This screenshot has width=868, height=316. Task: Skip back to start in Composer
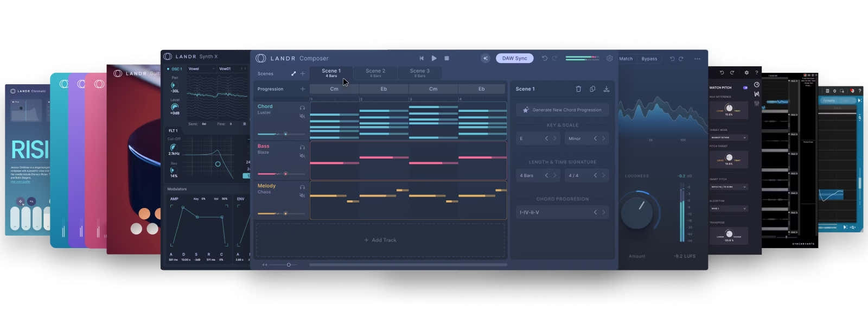[422, 58]
